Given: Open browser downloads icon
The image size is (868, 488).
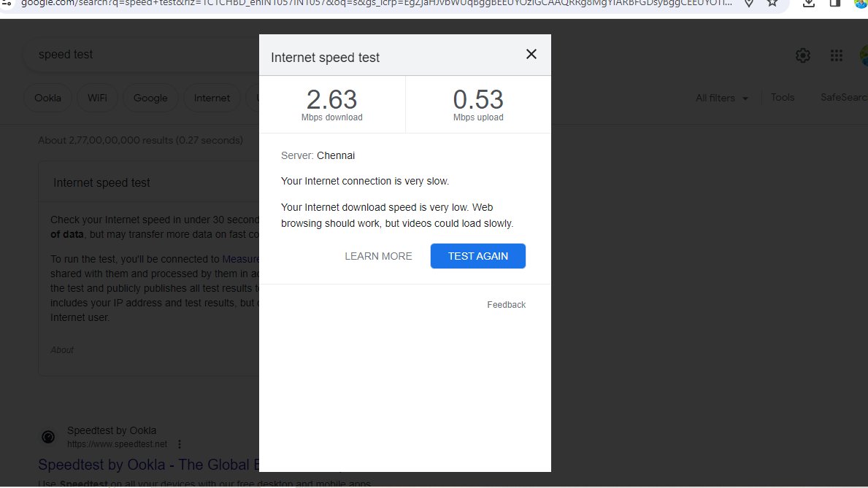Looking at the screenshot, I should tap(808, 4).
